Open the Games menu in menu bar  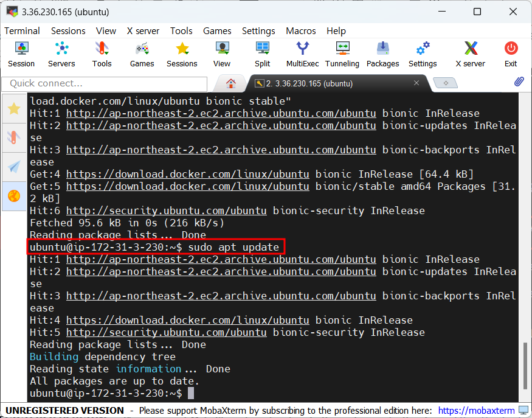click(217, 31)
